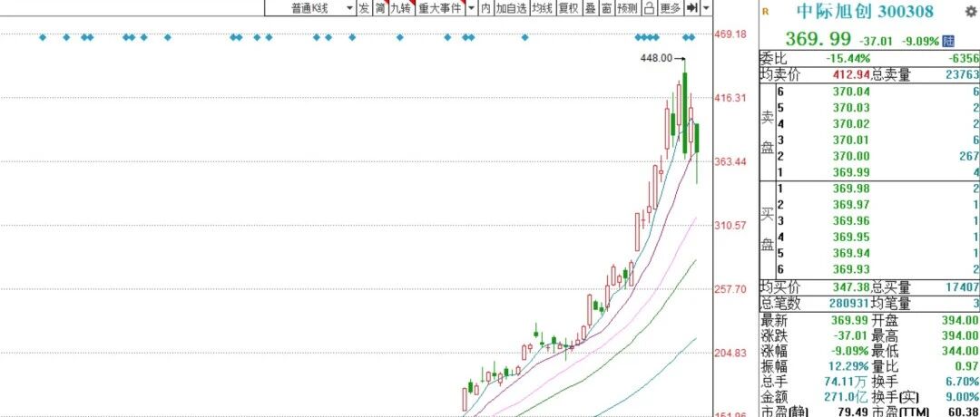Click the 257.70 price axis label
This screenshot has width=980, height=417.
click(x=730, y=289)
